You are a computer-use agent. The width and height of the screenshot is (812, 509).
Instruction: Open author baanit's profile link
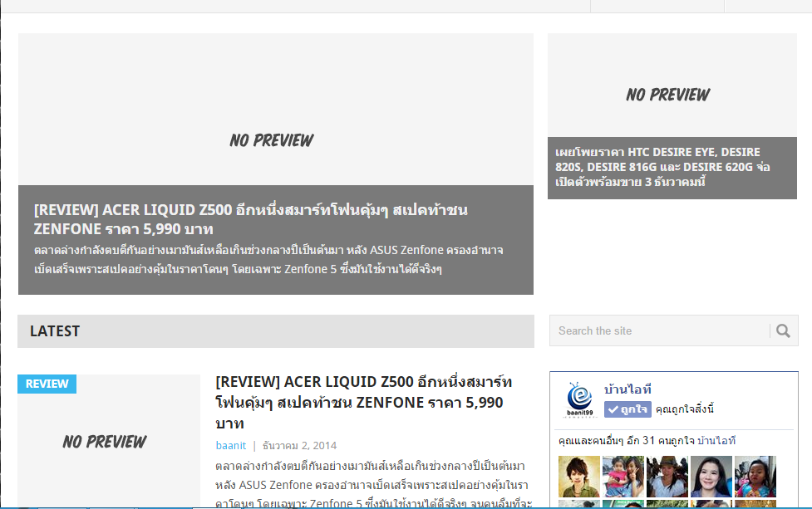click(230, 445)
